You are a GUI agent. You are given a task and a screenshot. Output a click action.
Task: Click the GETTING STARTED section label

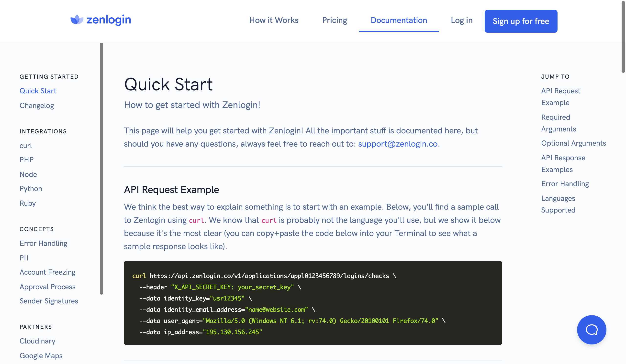[49, 77]
